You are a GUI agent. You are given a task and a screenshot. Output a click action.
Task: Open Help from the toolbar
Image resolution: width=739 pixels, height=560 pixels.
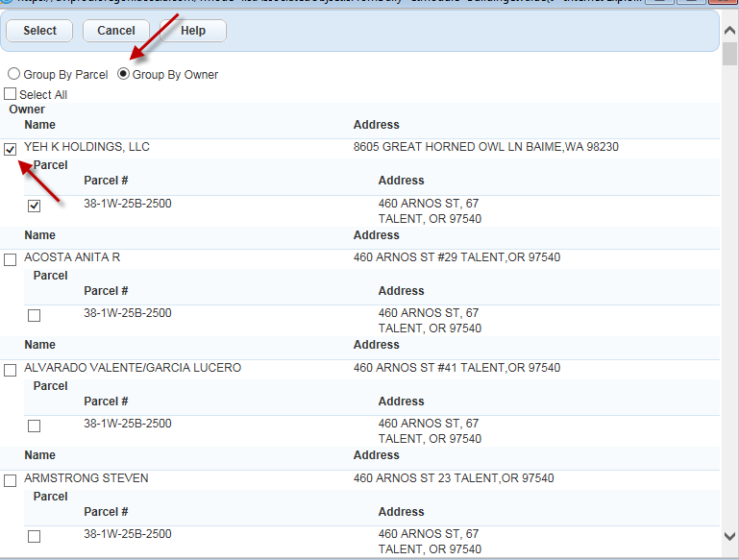point(192,31)
